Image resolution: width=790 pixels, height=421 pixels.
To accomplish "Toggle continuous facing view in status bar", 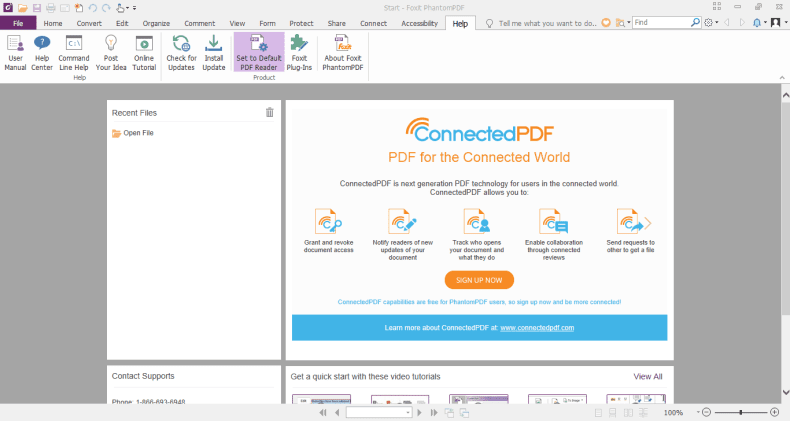I will coord(643,412).
